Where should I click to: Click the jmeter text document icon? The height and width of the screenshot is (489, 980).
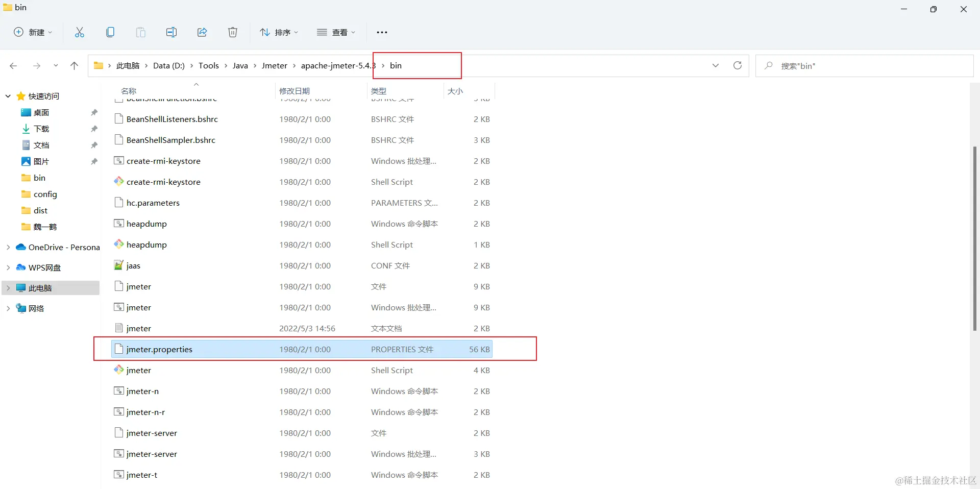point(119,328)
